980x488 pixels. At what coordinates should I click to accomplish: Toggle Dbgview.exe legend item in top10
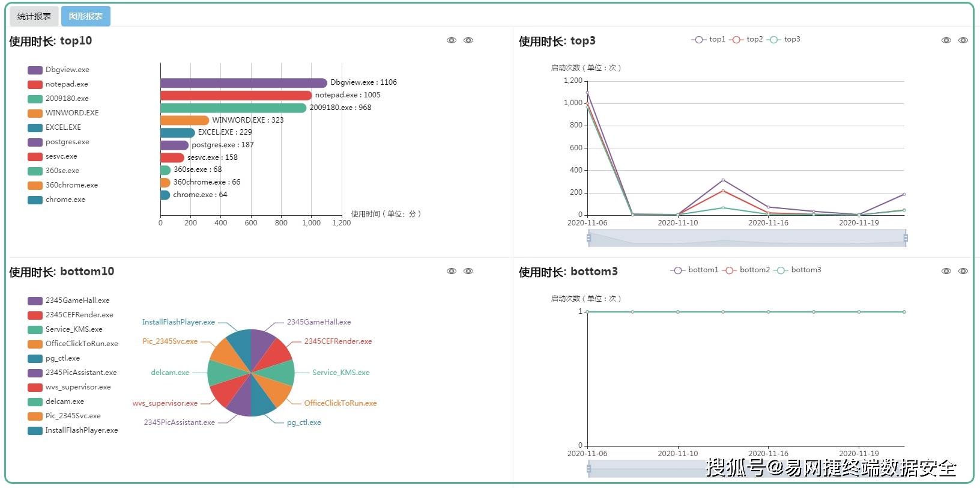coord(58,70)
